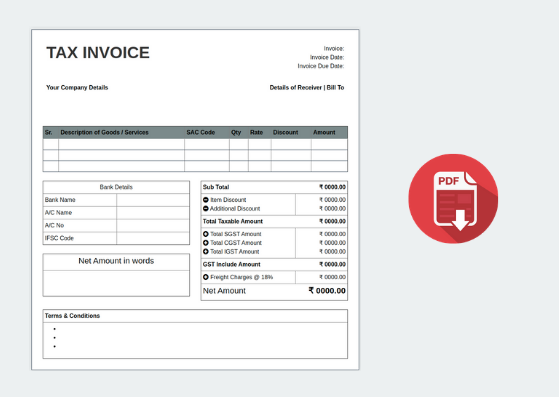Screen dimensions: 559x397
Task: Click the SAC Code column header
Action: tap(201, 133)
